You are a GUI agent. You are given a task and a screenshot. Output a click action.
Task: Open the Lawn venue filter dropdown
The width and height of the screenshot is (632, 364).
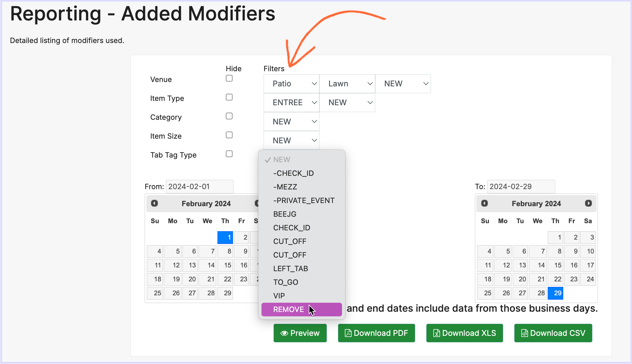347,84
